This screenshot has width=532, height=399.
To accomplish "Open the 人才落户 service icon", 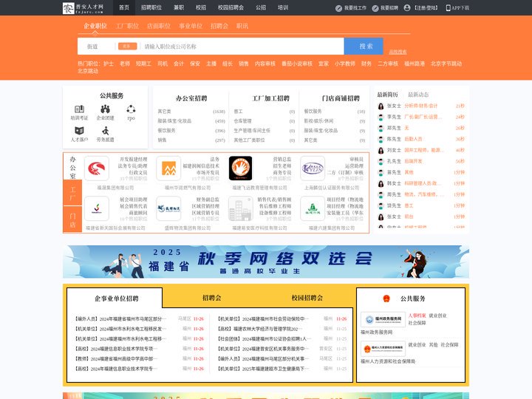I will click(x=79, y=131).
